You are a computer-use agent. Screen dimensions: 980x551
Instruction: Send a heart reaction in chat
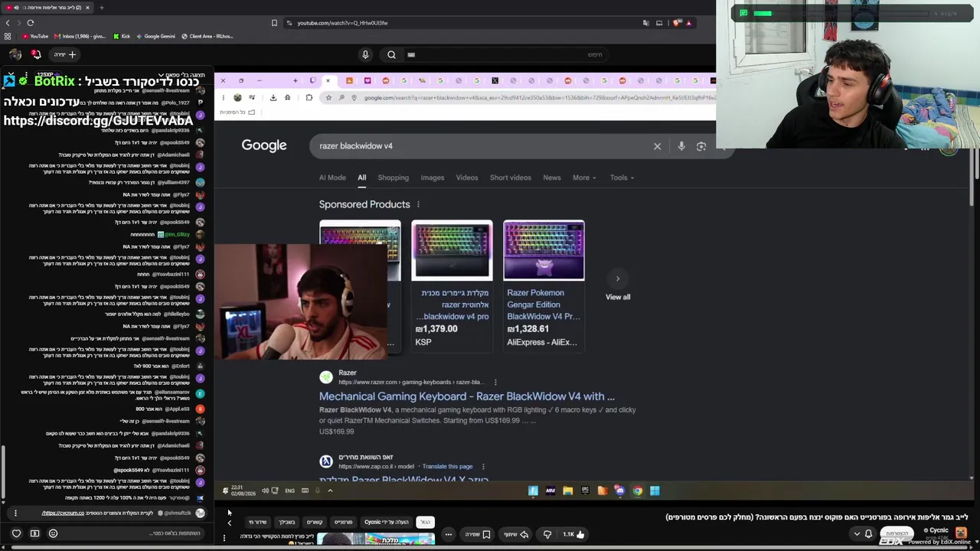(x=16, y=533)
